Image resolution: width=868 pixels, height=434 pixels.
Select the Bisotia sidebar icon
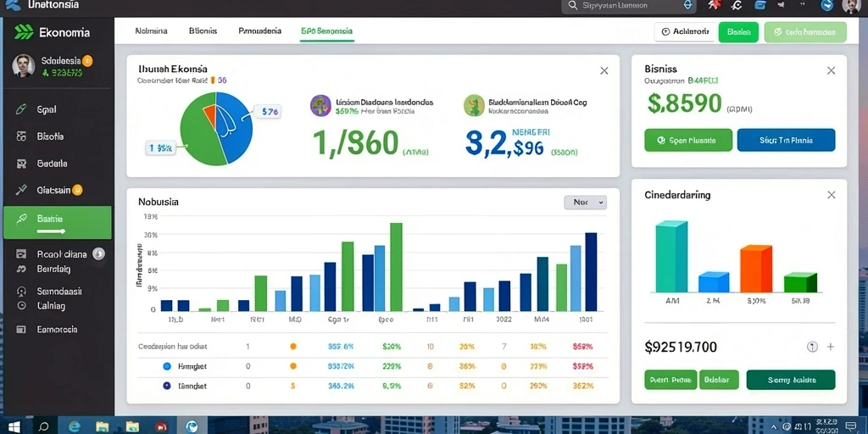21,136
